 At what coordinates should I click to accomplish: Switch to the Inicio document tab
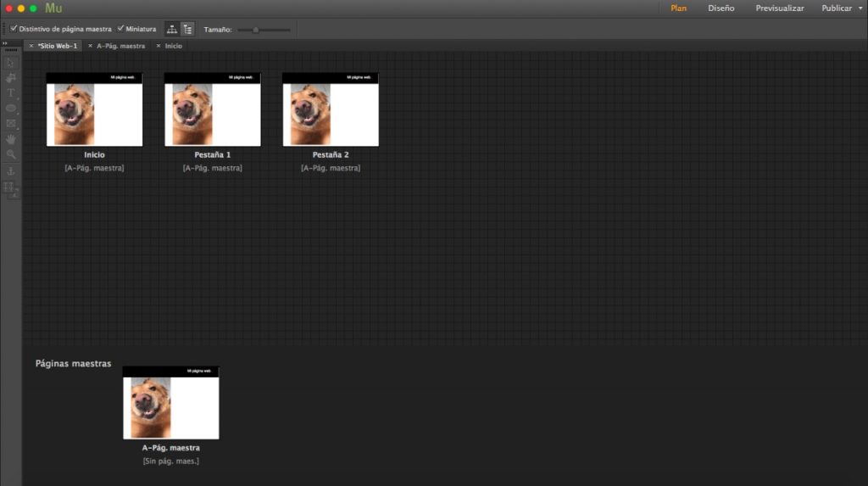point(173,46)
